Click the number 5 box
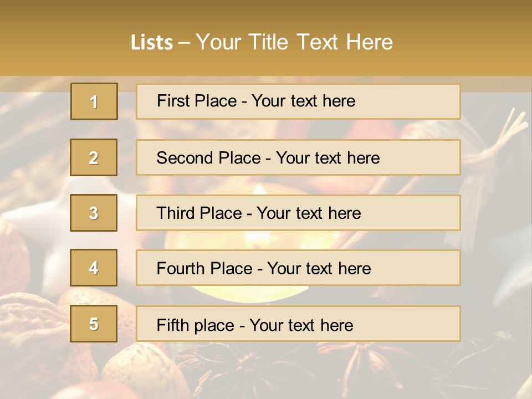The width and height of the screenshot is (532, 399). (94, 324)
